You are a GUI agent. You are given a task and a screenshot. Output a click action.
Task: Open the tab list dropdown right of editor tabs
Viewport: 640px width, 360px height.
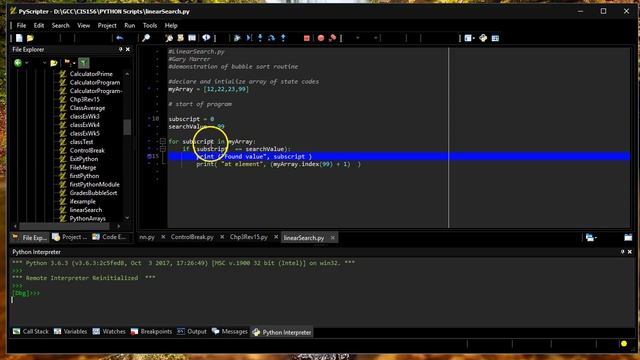pos(591,238)
